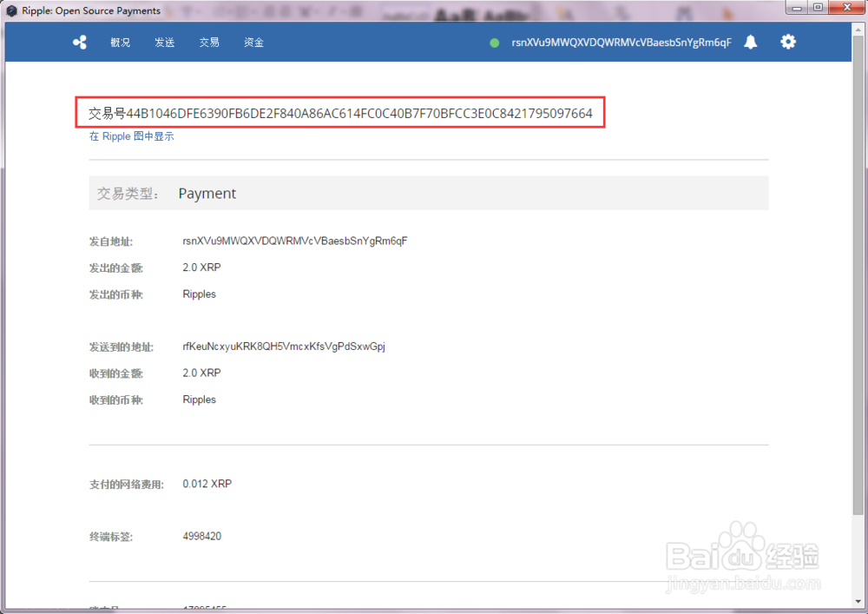This screenshot has height=614, width=868.
Task: Click the Ripple app icon in title bar
Action: coord(11,10)
